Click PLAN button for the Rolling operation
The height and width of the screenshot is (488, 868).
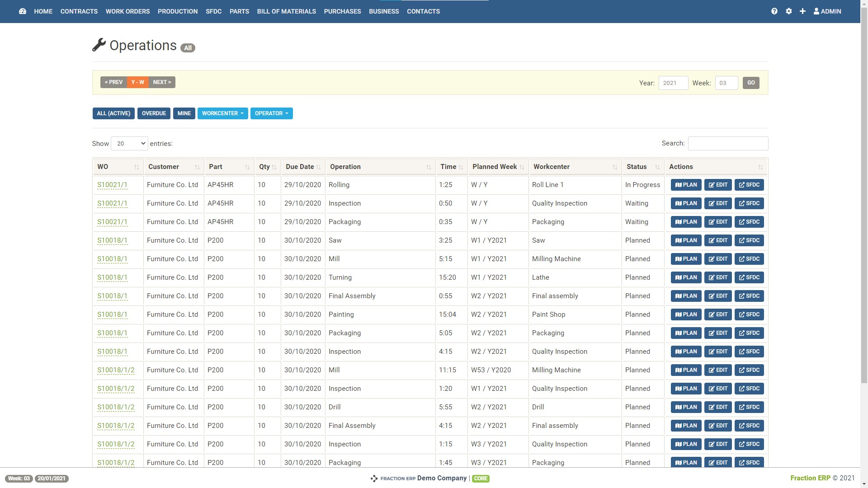point(686,185)
